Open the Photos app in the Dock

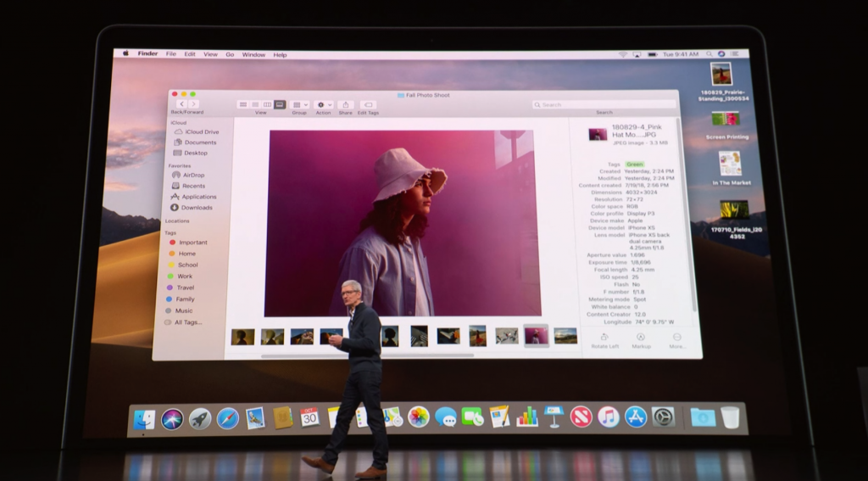[418, 417]
